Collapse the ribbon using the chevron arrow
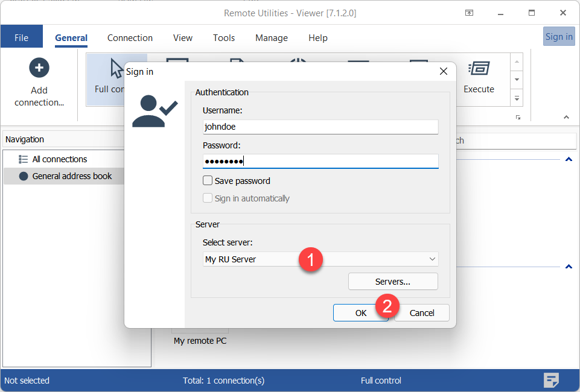 tap(566, 117)
